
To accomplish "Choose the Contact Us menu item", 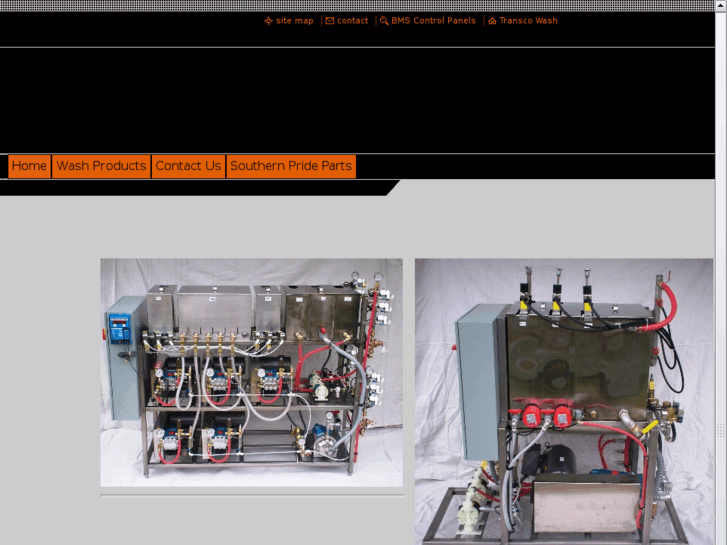I will coord(188,166).
